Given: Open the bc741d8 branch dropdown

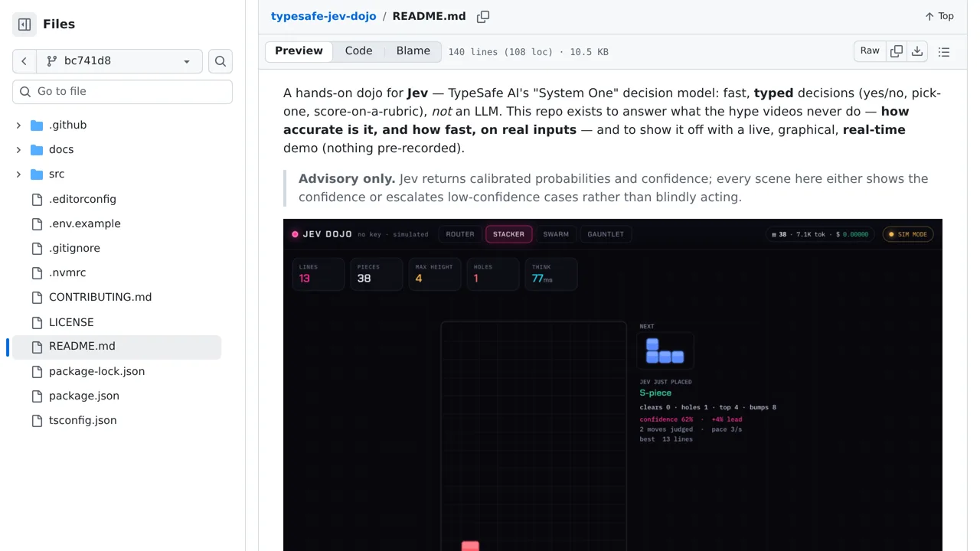Looking at the screenshot, I should coord(119,61).
